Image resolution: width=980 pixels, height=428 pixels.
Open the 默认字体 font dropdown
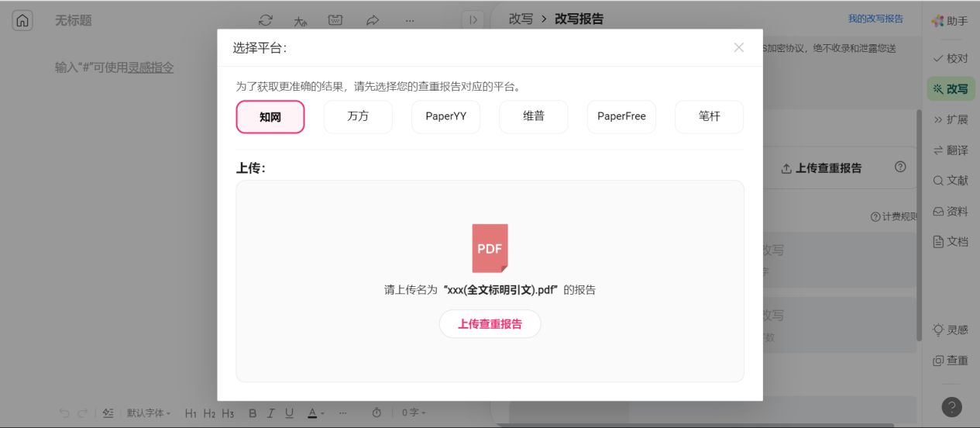149,413
